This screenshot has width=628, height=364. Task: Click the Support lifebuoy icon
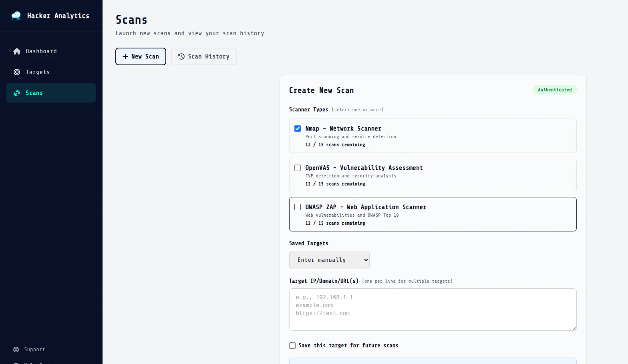tap(16, 350)
